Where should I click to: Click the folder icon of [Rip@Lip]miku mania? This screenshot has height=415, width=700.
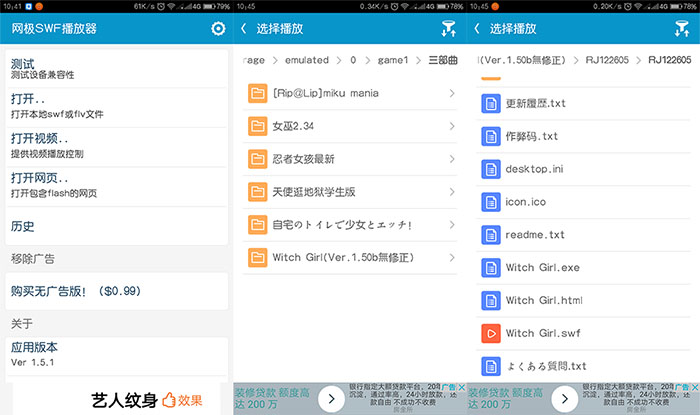coord(258,93)
